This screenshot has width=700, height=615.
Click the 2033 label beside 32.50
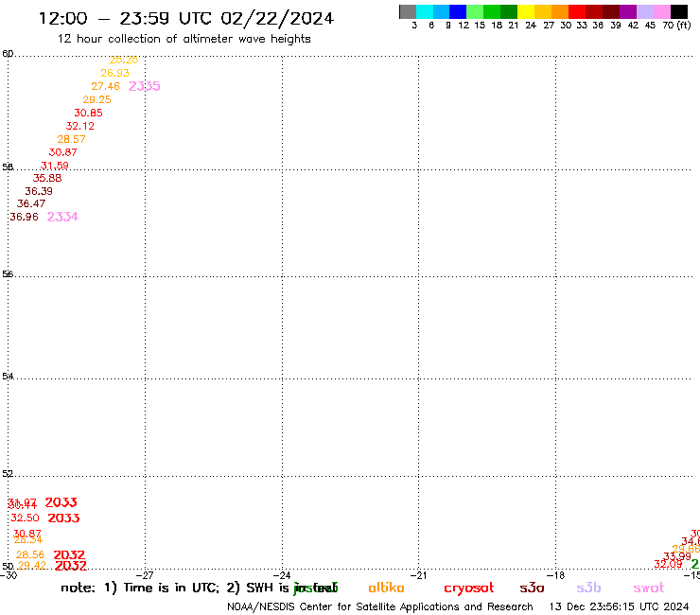point(63,518)
